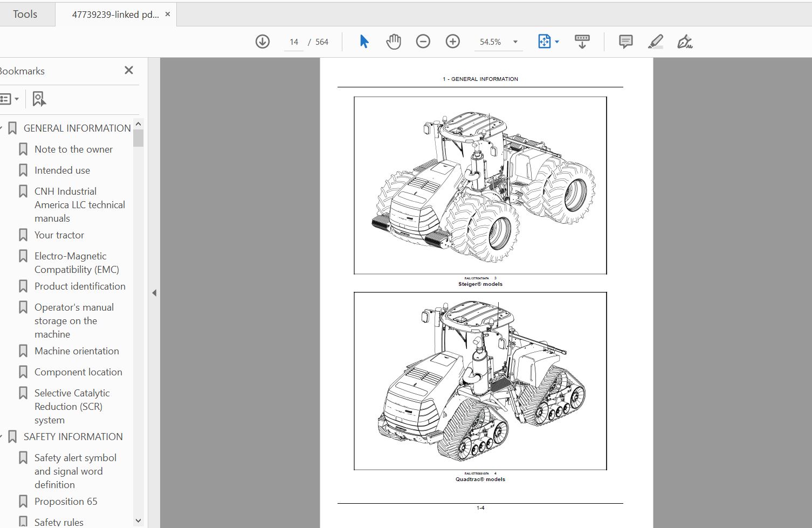Zoom in with the plus icon
This screenshot has height=528, width=812.
(x=453, y=42)
